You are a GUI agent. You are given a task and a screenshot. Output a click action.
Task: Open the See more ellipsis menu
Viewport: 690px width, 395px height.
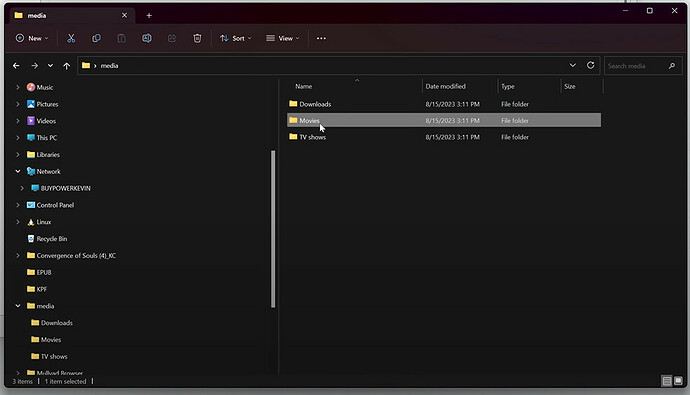pos(321,38)
